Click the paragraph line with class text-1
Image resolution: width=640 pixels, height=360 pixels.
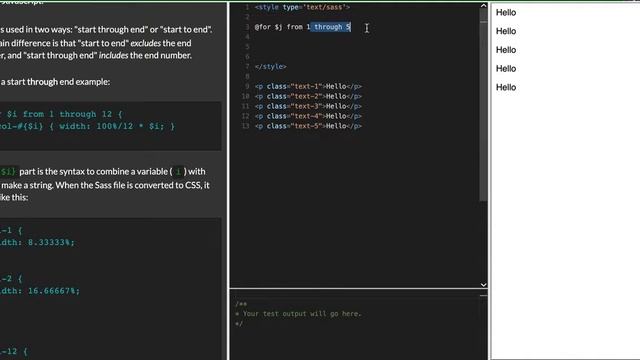[308, 86]
